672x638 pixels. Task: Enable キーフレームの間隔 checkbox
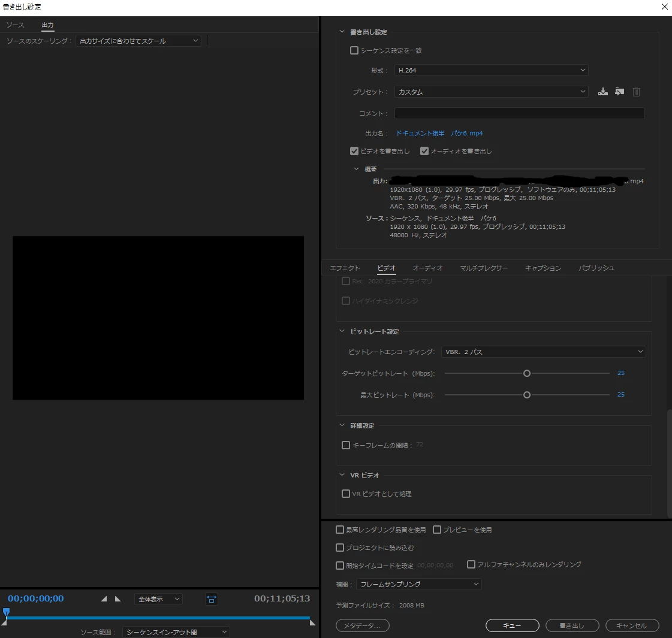tap(346, 445)
